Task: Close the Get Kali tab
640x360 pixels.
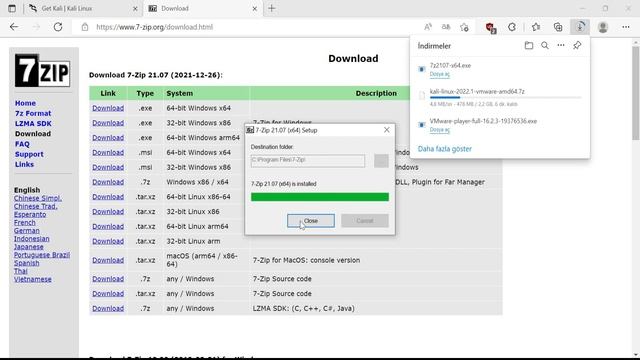Action: tap(135, 8)
